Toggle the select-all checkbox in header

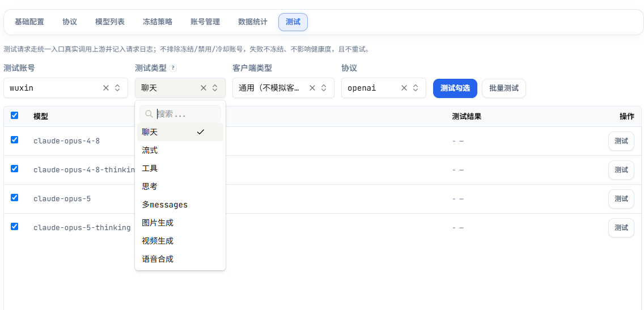[14, 116]
